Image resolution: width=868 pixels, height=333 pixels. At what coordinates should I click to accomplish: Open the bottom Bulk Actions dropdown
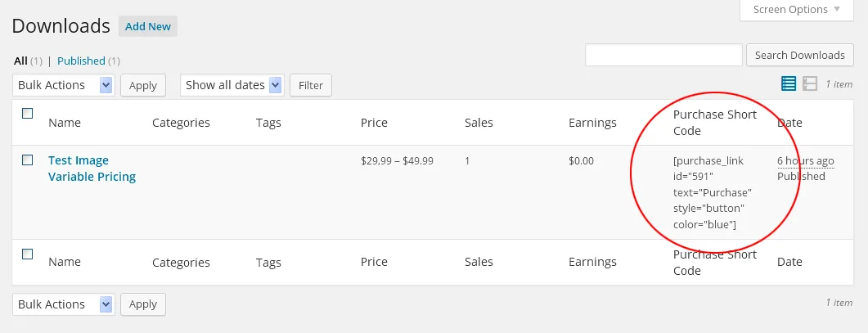[64, 304]
